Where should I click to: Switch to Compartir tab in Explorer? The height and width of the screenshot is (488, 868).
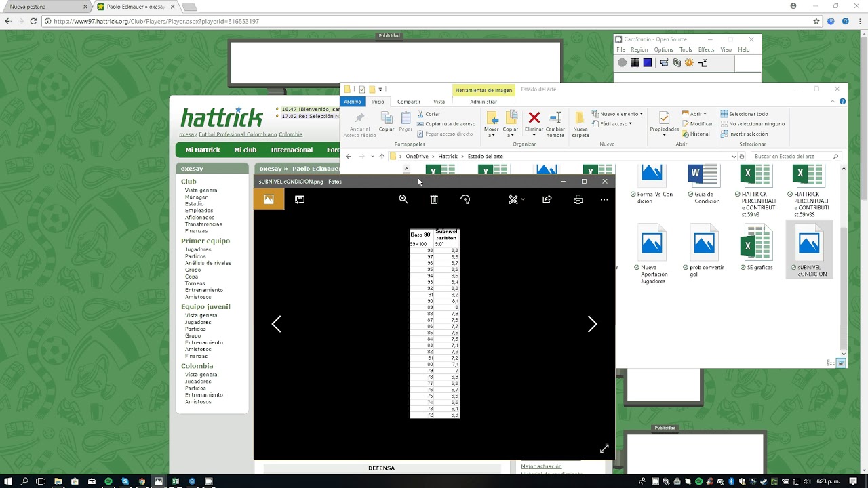[x=409, y=102]
